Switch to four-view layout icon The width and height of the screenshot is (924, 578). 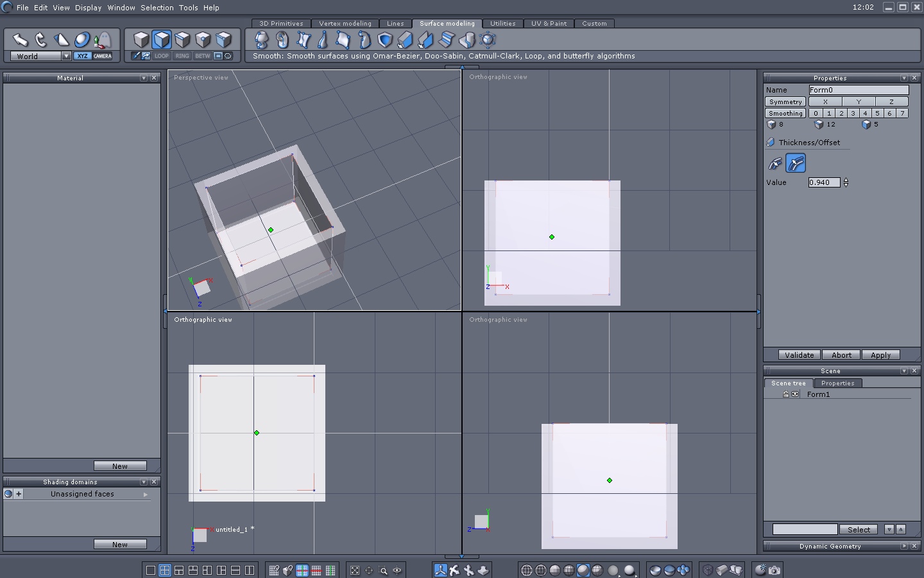pos(165,570)
